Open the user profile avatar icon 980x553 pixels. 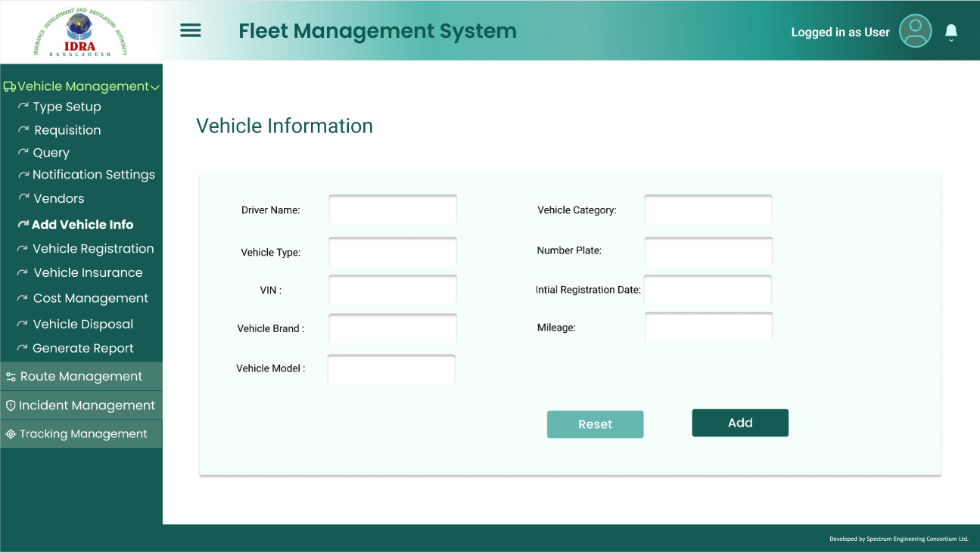[x=915, y=31]
